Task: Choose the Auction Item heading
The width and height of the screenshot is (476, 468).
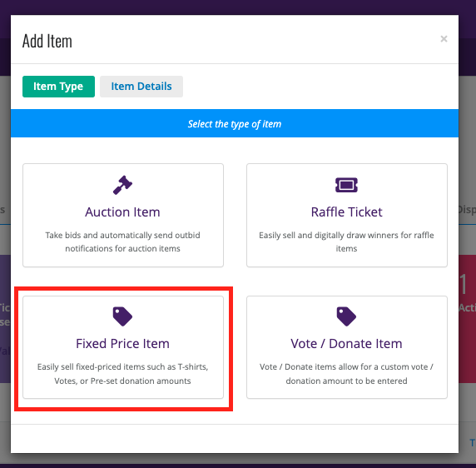Action: (x=122, y=212)
